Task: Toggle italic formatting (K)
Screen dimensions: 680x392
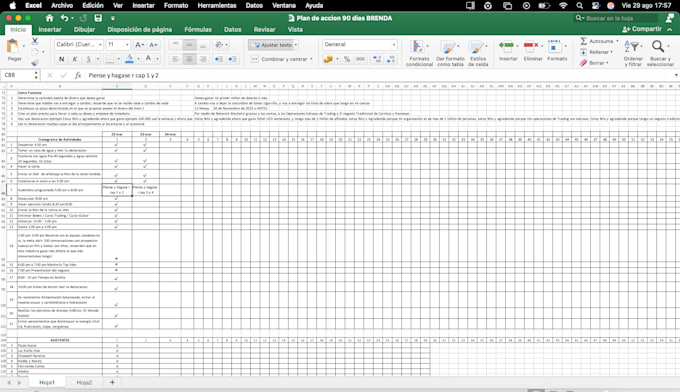Action: [x=75, y=59]
